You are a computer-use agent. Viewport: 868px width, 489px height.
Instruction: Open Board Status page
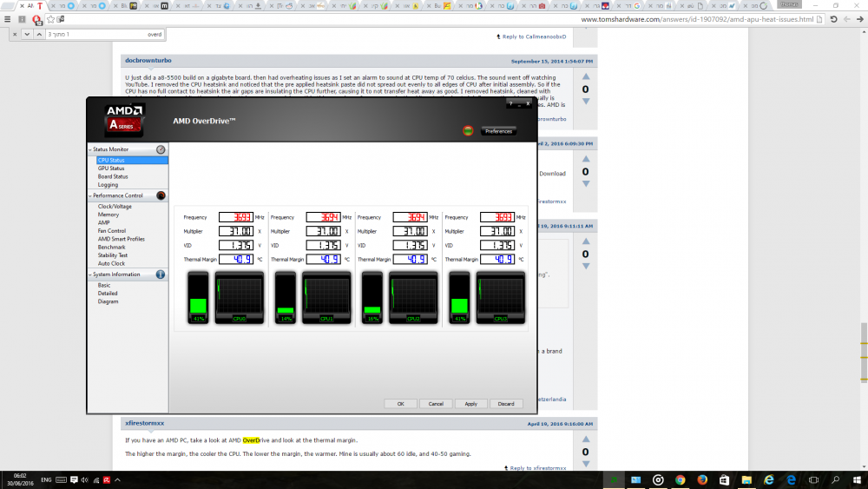pos(113,176)
